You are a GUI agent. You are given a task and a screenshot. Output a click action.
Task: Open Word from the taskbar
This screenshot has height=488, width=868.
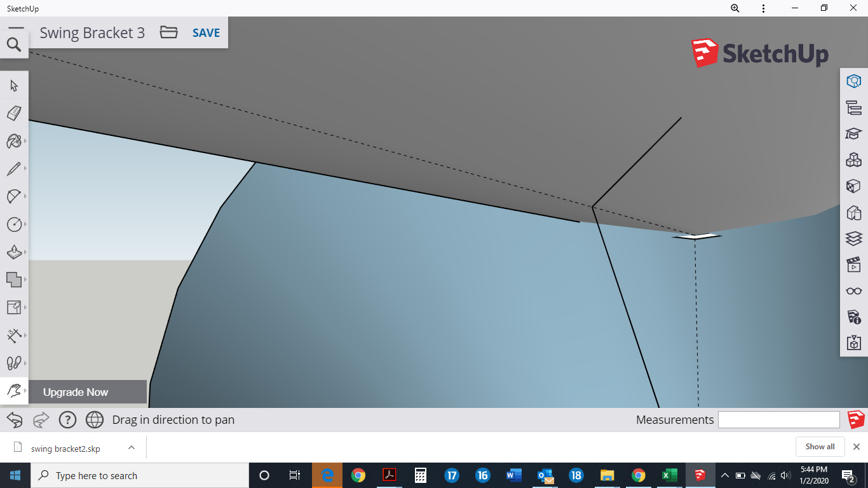coord(514,475)
